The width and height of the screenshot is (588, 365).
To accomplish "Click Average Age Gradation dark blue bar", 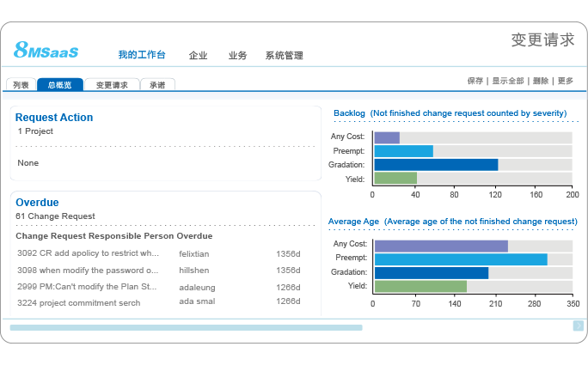I will 432,273.
